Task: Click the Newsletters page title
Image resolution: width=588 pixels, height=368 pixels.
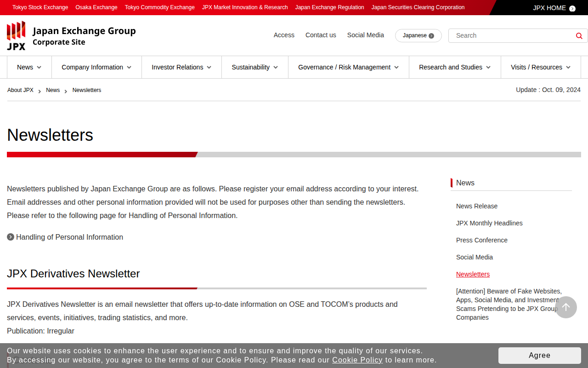Action: [x=50, y=135]
